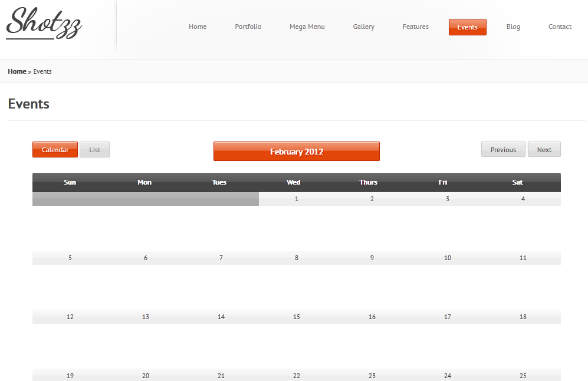Select day 2 on the calendar
The width and height of the screenshot is (588, 381).
pyautogui.click(x=372, y=199)
